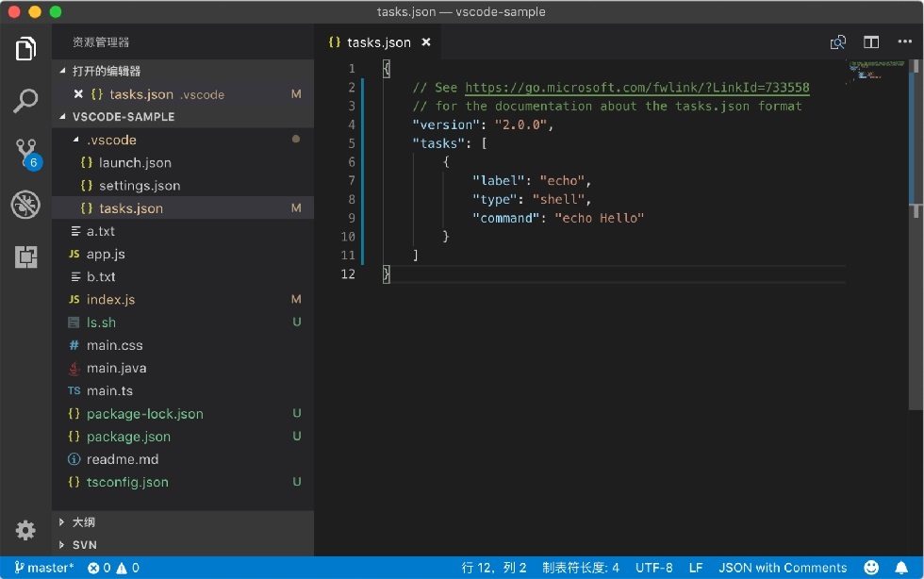Open package.json file
Viewport: 924px width, 579px height.
tap(183, 437)
